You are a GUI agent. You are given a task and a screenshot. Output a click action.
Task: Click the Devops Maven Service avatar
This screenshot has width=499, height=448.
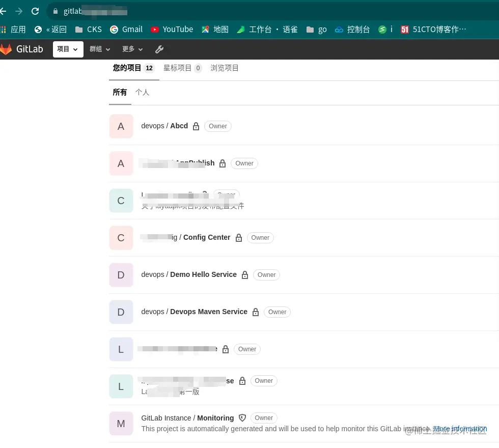pyautogui.click(x=121, y=312)
